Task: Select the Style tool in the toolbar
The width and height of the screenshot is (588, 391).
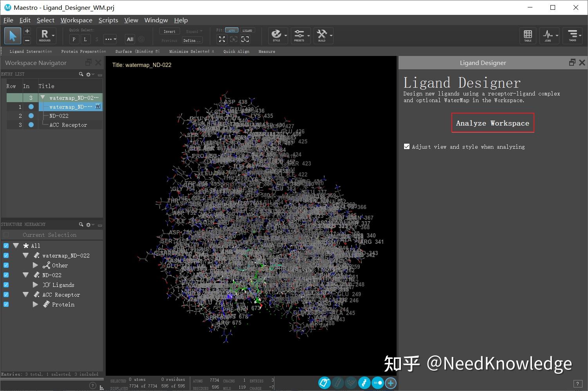Action: point(277,35)
